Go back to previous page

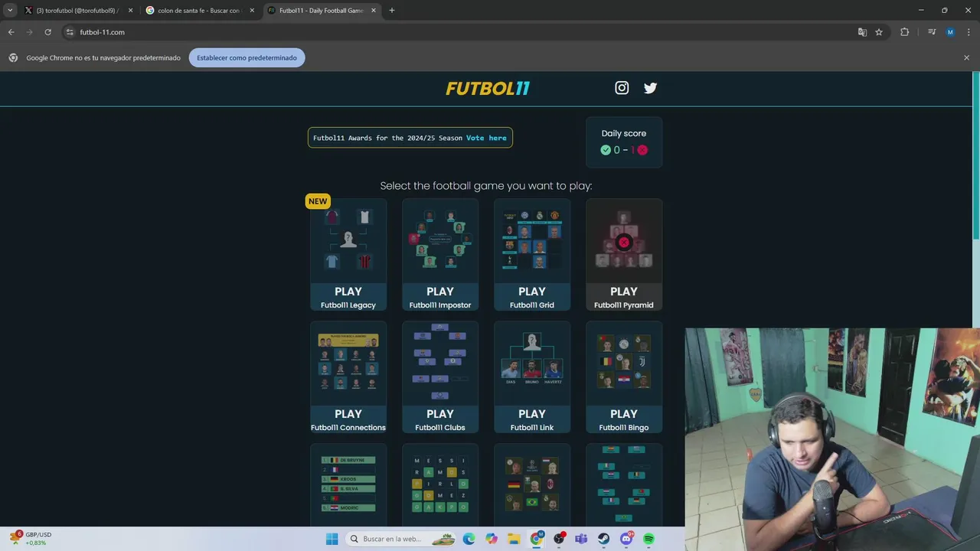[x=11, y=32]
